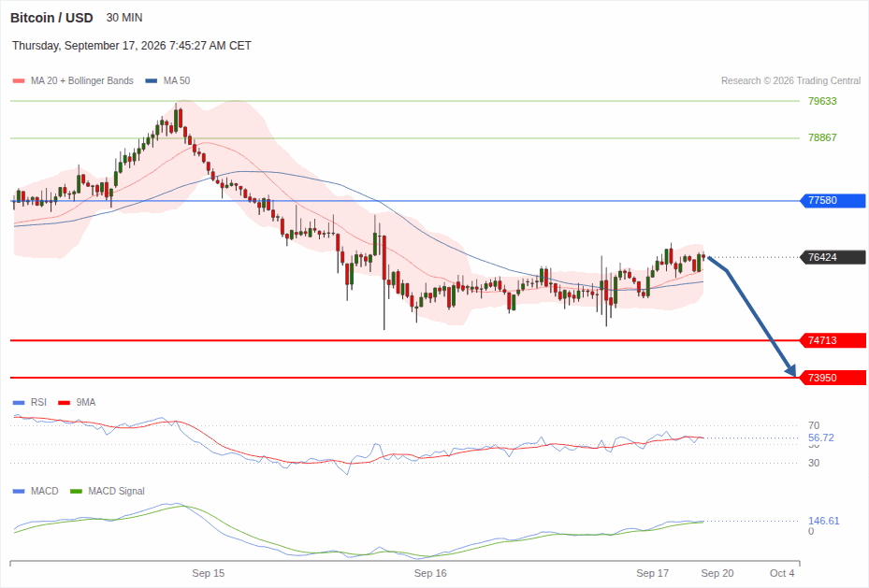Click the Sep 17 date marker
This screenshot has width=869, height=588.
coord(652,573)
